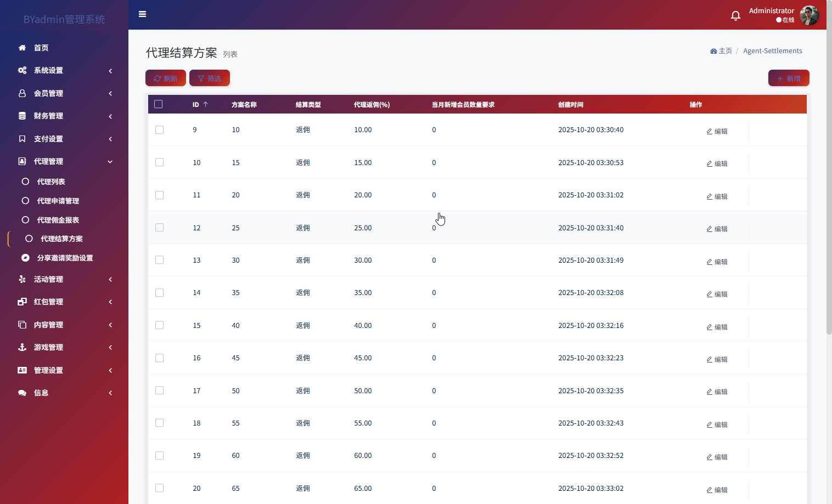Click the circle icon beside 代理列表

tap(25, 182)
